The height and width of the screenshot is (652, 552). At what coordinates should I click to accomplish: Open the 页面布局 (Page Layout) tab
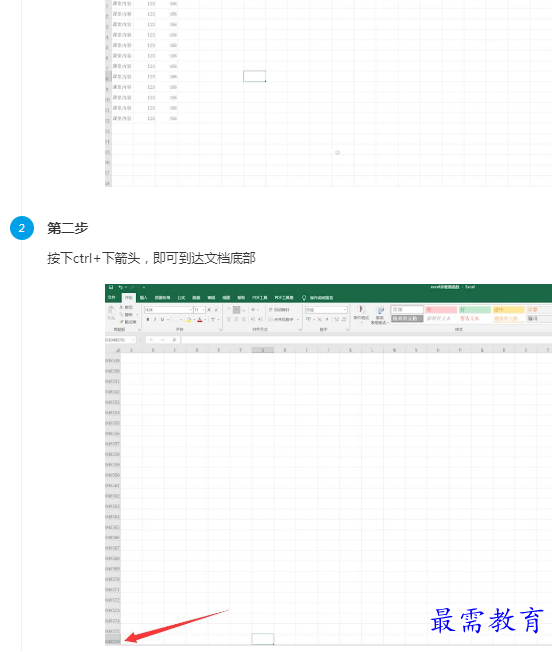[163, 298]
